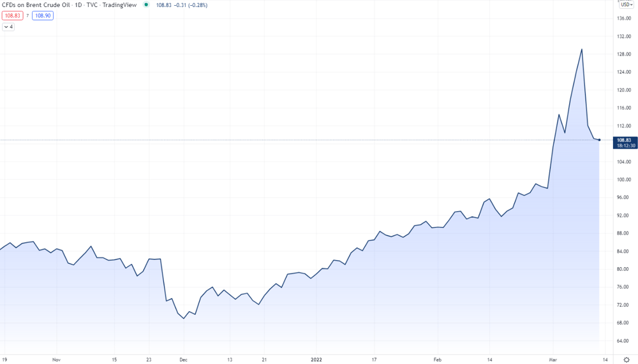Screen dimensions: 638x364
Task: Click the 2022 label on time axis
Action: tap(316, 360)
